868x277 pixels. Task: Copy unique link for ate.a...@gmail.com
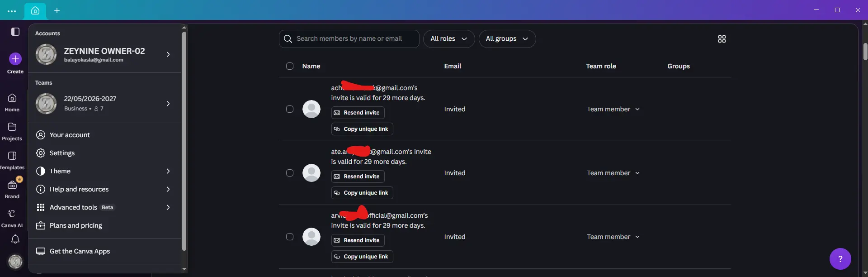[362, 193]
